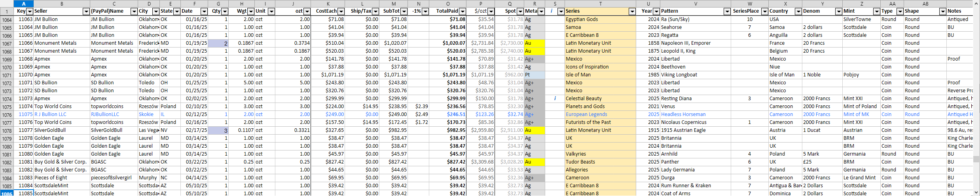The width and height of the screenshot is (980, 196).
Task: Select the 'Napoleon III, Emporer' pattern cell
Action: [x=696, y=43]
